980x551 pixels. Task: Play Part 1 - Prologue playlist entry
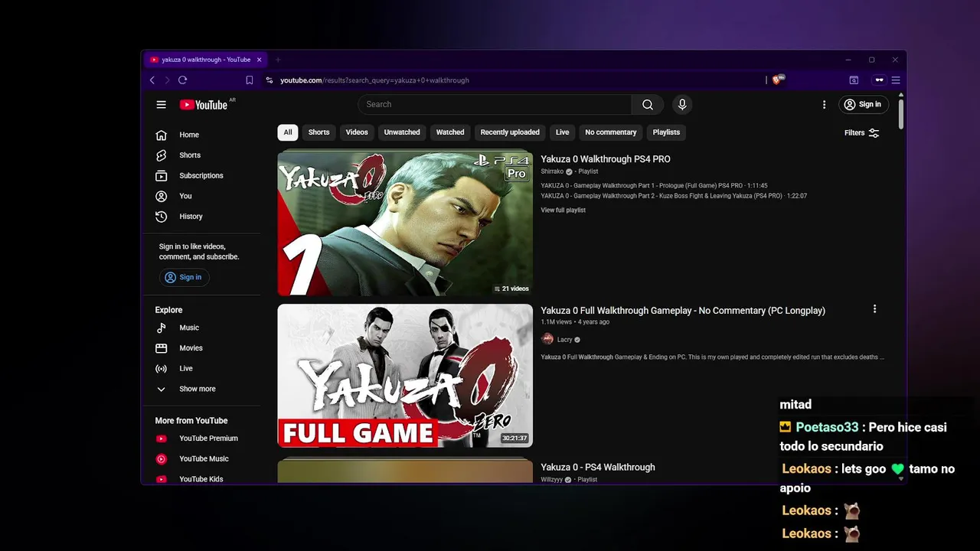(x=654, y=186)
